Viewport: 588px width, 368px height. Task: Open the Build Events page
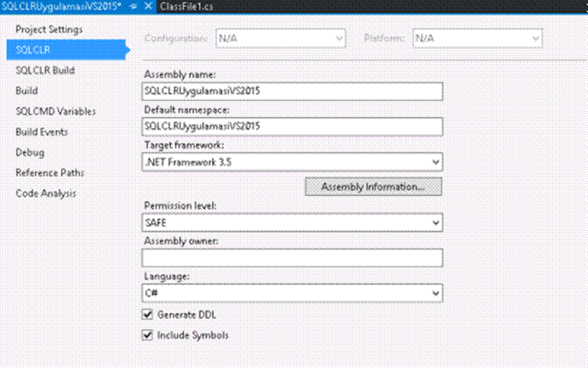(x=41, y=132)
